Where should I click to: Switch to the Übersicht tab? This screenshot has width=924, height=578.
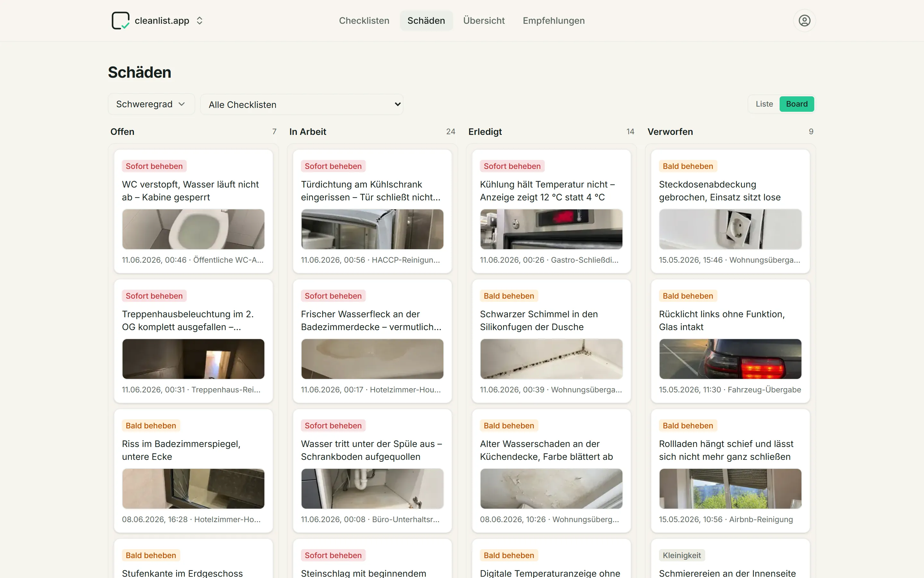click(x=484, y=21)
